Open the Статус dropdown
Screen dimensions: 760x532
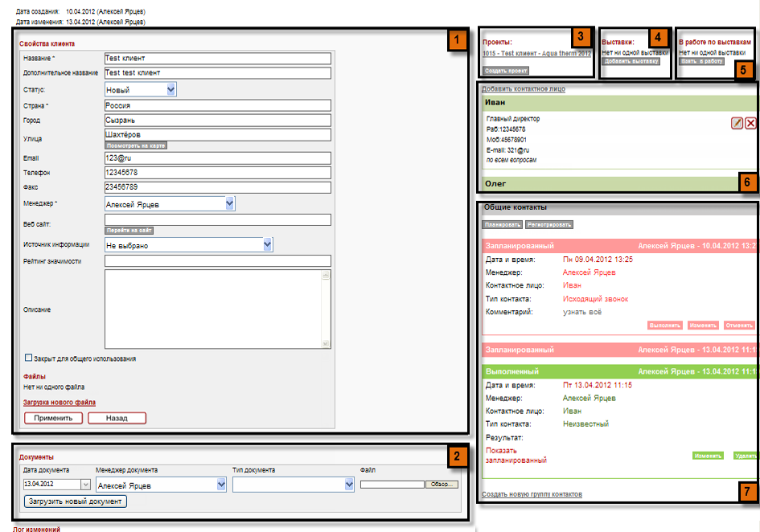click(x=170, y=90)
